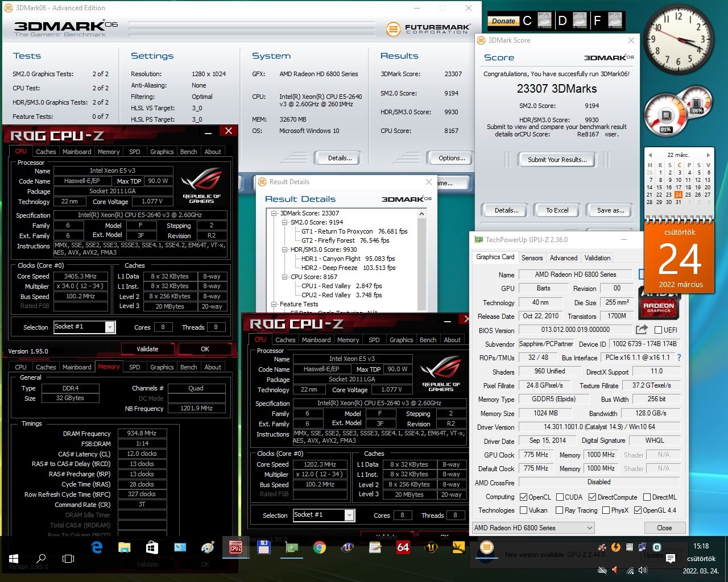Open the notepad taskbar icon
The width and height of the screenshot is (728, 582).
375,547
